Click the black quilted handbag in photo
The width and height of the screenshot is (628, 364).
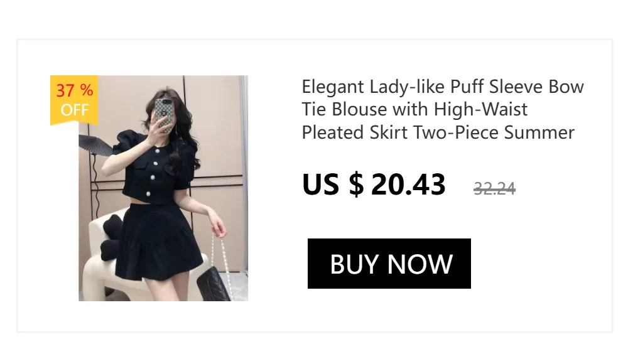213,284
